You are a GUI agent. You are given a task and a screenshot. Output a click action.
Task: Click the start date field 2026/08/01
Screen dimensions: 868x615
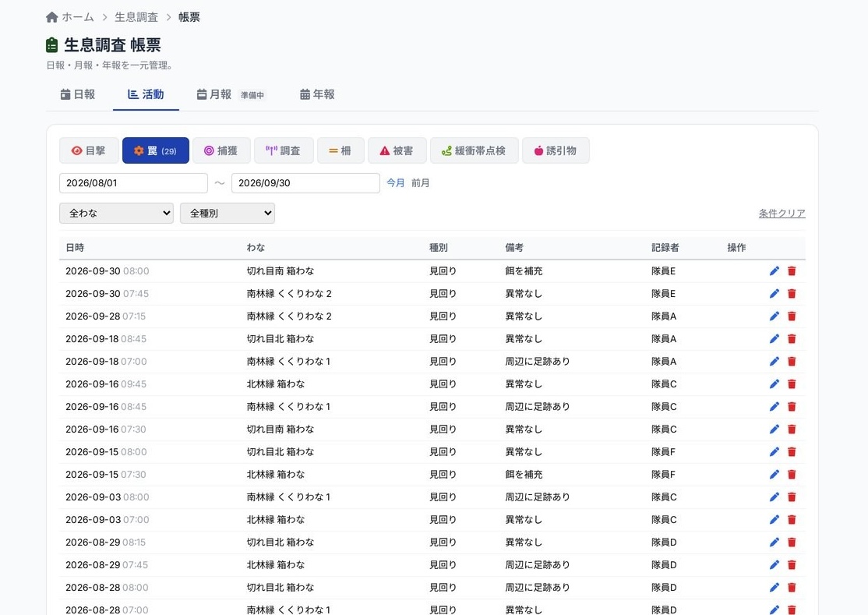click(133, 183)
